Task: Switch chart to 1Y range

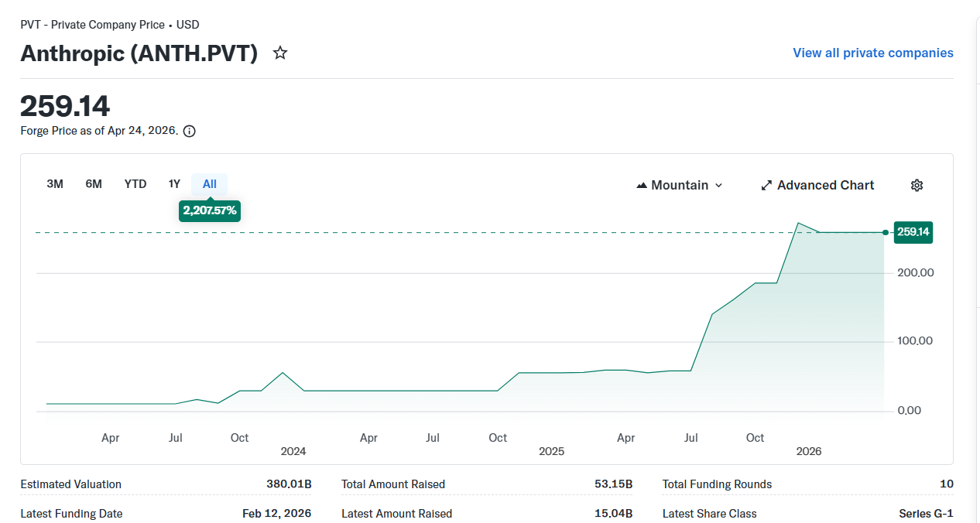Action: click(x=174, y=184)
